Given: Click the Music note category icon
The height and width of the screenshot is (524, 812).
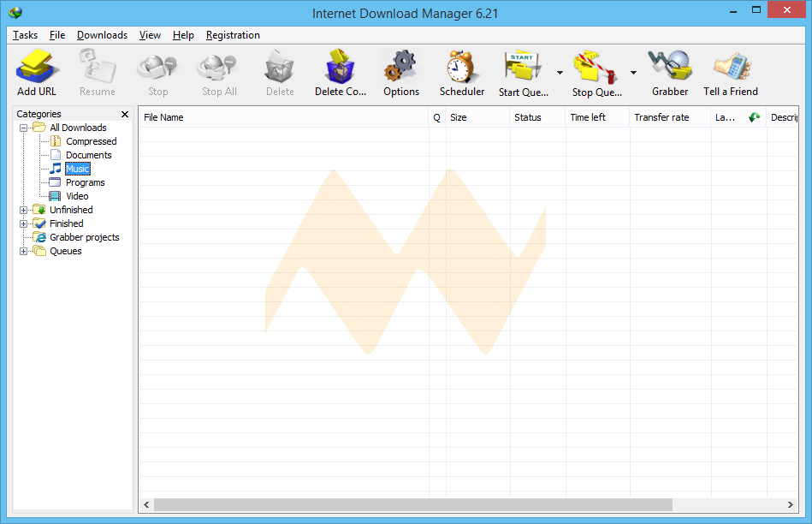Looking at the screenshot, I should click(x=56, y=169).
